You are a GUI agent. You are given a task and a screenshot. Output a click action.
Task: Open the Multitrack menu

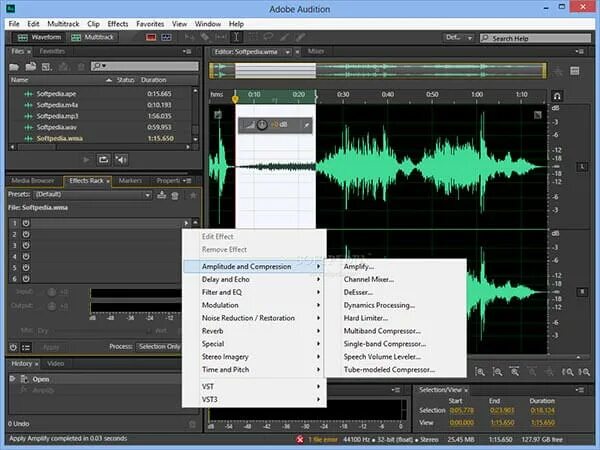tap(63, 24)
